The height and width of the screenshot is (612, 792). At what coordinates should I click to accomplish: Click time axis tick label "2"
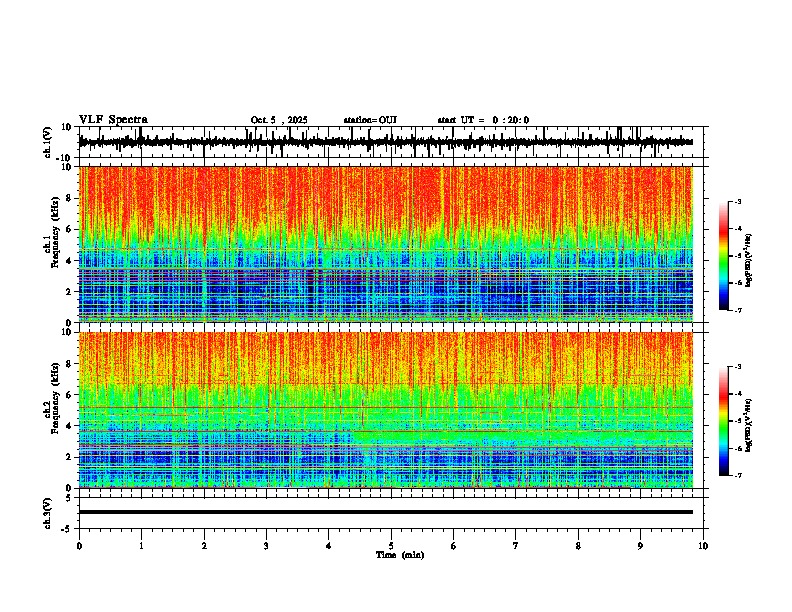point(204,546)
